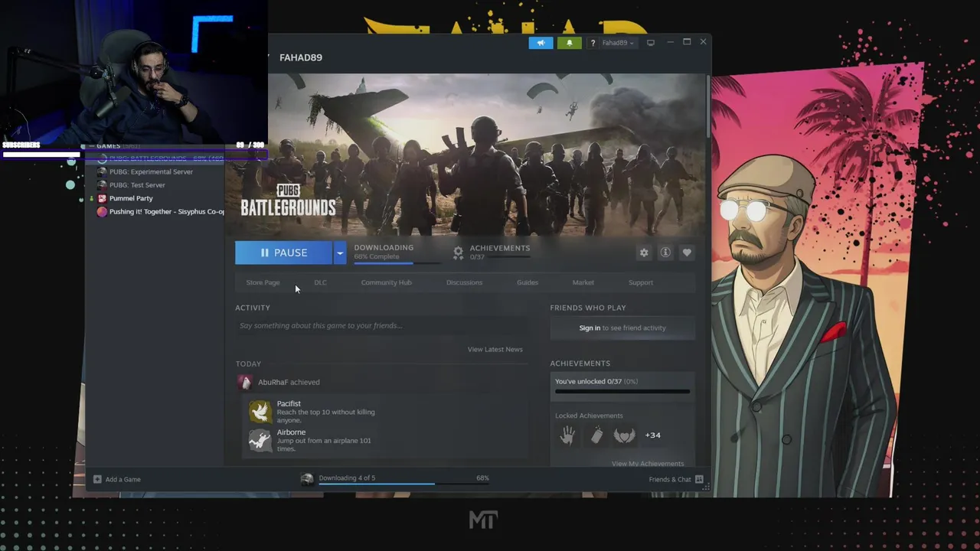Switch to Big Picture mode via monitor icon
Image resolution: width=980 pixels, height=551 pixels.
(651, 43)
